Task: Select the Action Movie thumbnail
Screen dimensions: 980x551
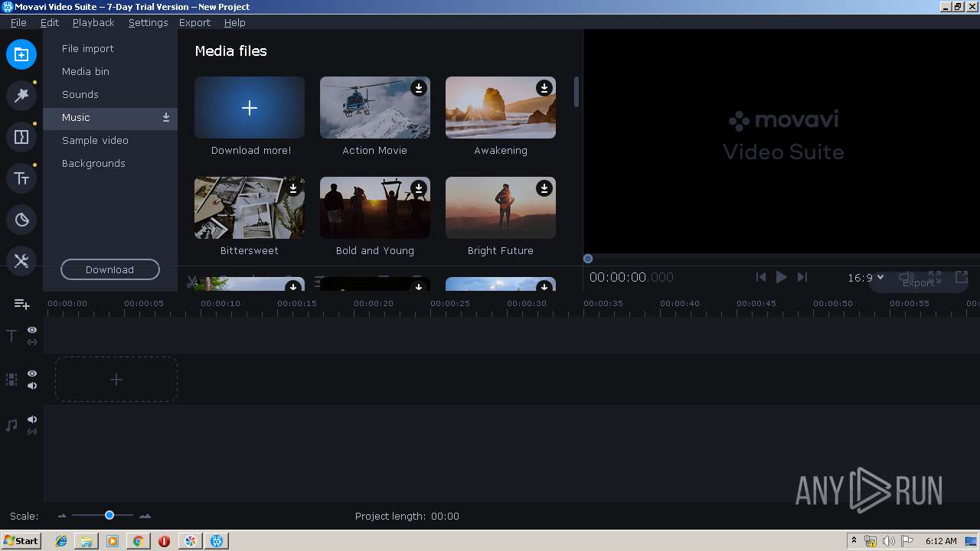Action: tap(375, 108)
